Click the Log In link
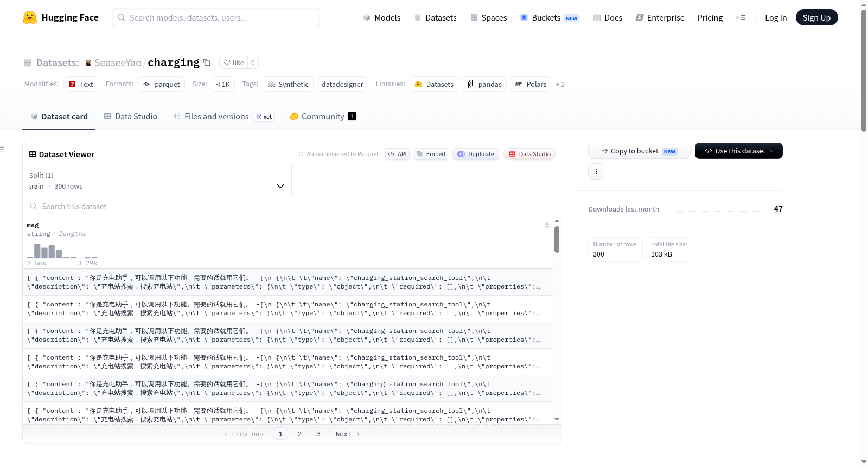This screenshot has width=868, height=467. point(776,17)
